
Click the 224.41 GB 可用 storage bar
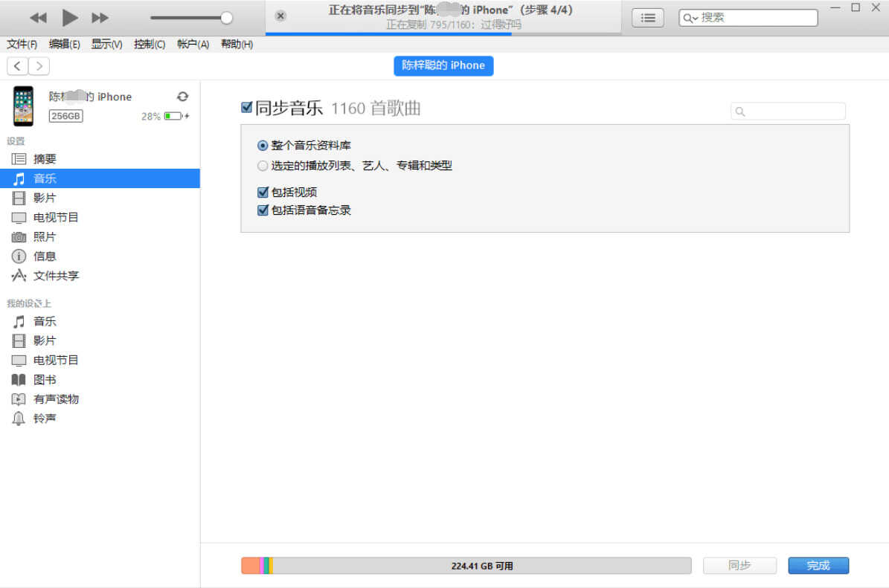coord(466,566)
